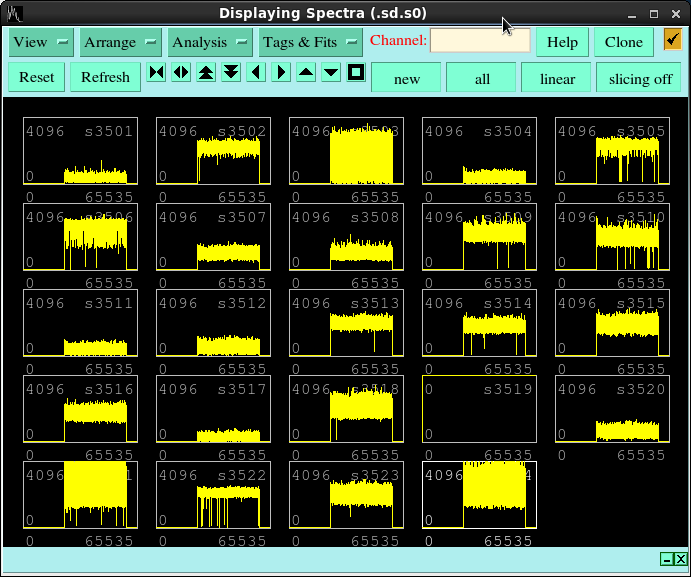
Task: Toggle the orange checkmark box beside Clone
Action: tap(672, 40)
